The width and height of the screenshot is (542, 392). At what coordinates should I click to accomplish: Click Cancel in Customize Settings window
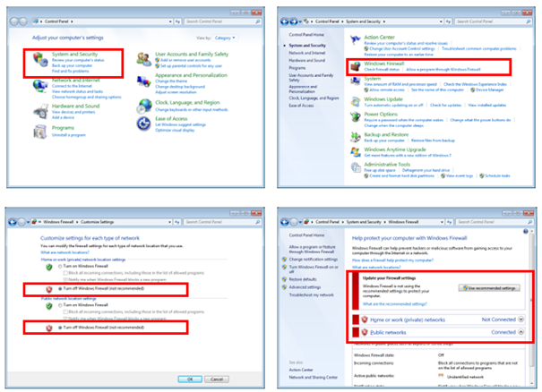(x=217, y=379)
